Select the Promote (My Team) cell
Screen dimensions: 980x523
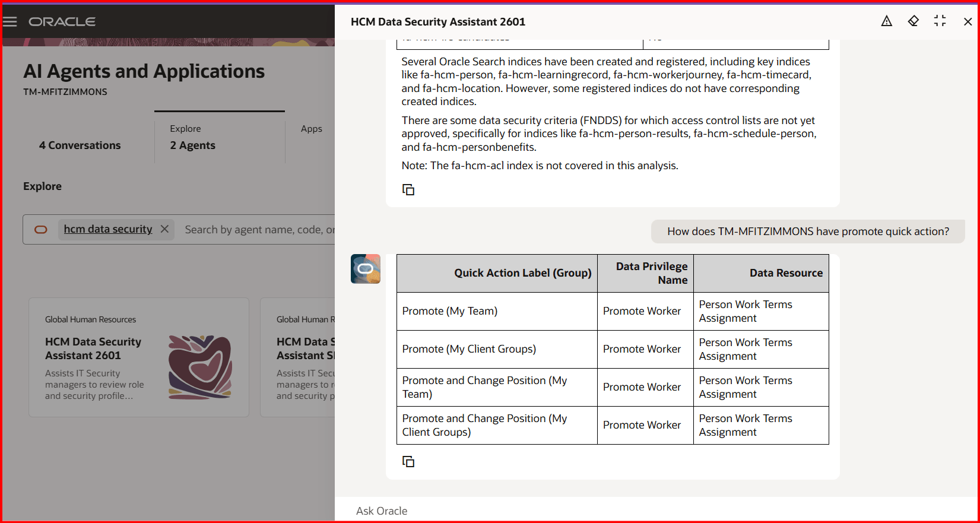pos(497,311)
